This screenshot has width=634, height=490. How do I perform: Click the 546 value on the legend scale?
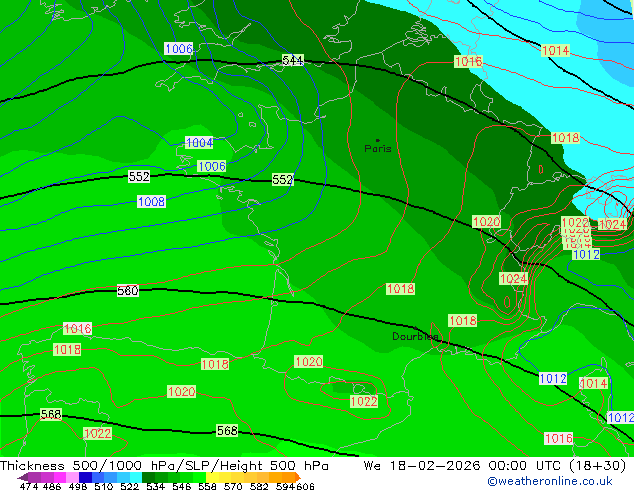[x=182, y=486]
